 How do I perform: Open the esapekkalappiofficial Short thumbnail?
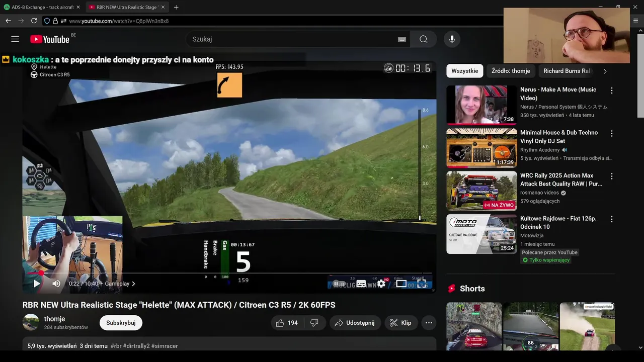pyautogui.click(x=587, y=326)
